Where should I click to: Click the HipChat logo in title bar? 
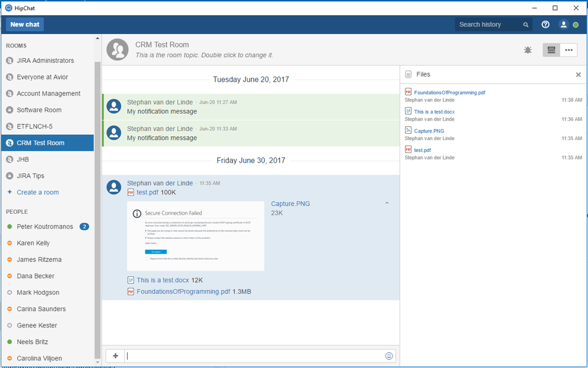[8, 8]
